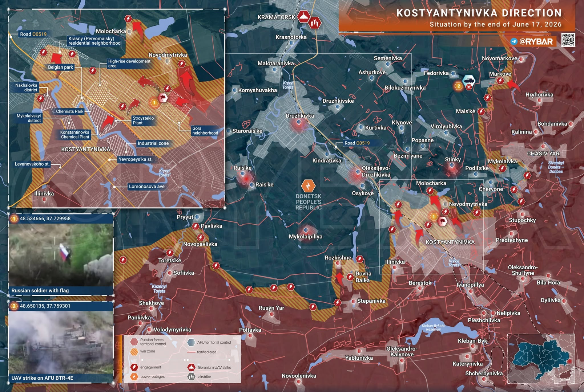This screenshot has height=392, width=584.
Task: Click the Telegram icon next to @RYBAR
Action: point(514,41)
